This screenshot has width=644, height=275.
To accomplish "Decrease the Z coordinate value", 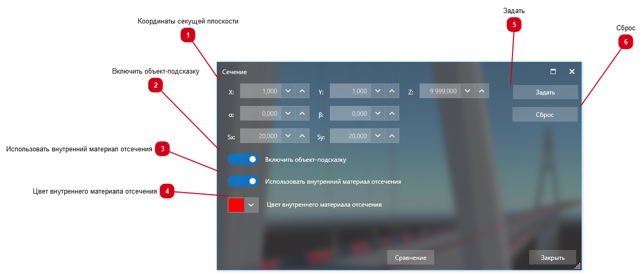I will pyautogui.click(x=468, y=91).
